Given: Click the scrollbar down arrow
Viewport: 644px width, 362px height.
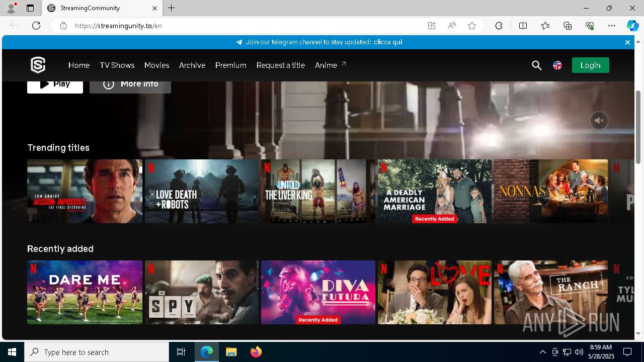Looking at the screenshot, I should 638,333.
